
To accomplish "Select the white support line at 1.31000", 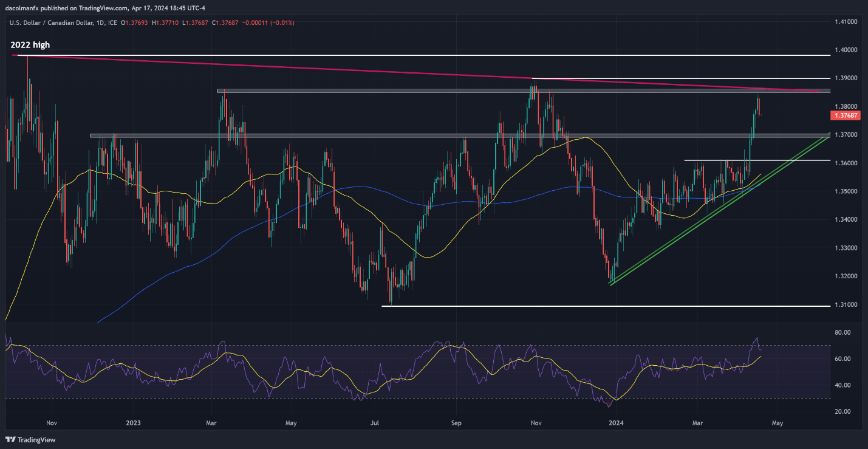I will [x=606, y=306].
